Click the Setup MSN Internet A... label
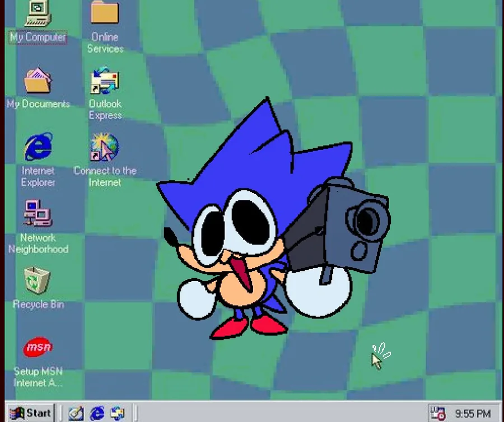Viewport: 504px width, 422px height. pos(38,377)
